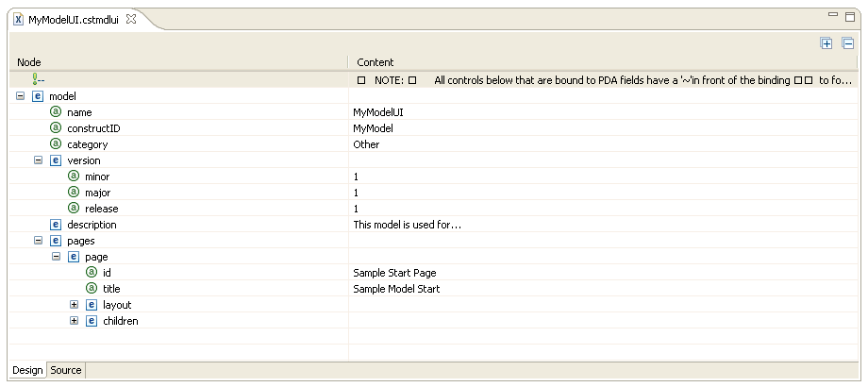Click the attribute icon beside constructID
The image size is (868, 387).
pos(56,128)
